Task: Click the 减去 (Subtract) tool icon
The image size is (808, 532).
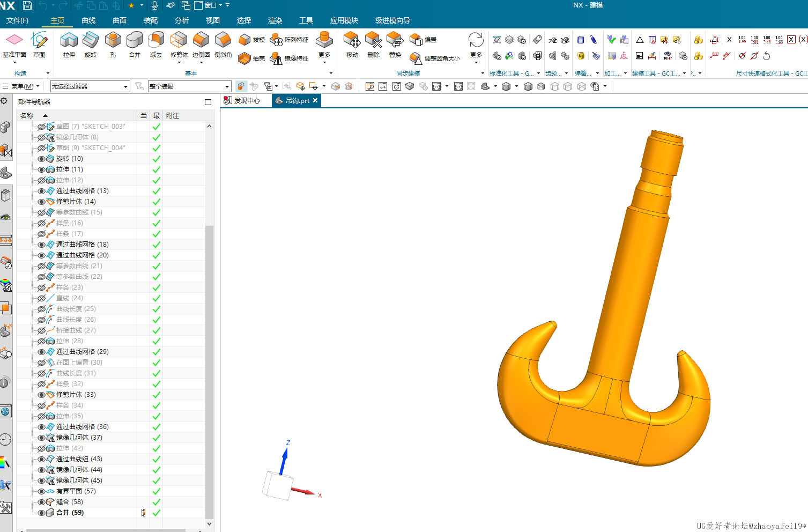Action: click(x=156, y=41)
